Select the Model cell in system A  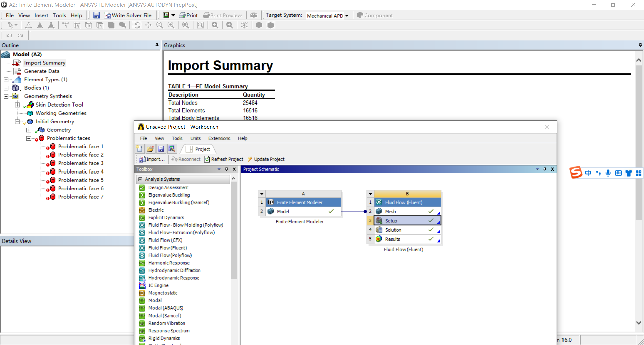coord(304,212)
